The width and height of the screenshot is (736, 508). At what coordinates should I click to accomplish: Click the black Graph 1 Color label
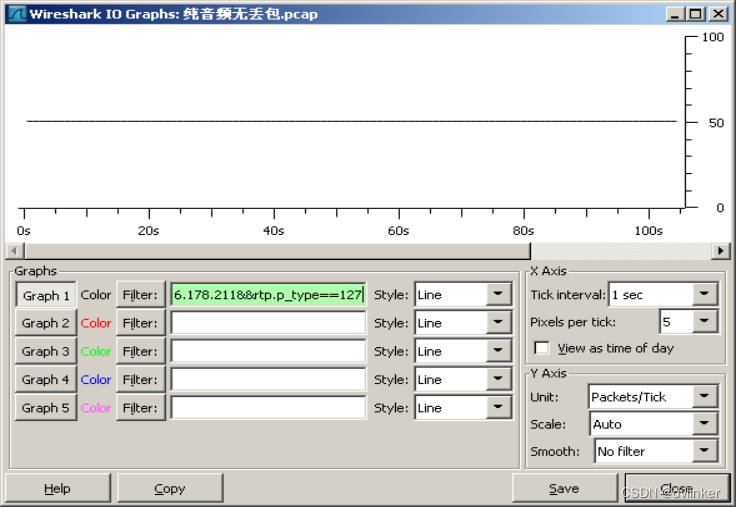point(96,295)
